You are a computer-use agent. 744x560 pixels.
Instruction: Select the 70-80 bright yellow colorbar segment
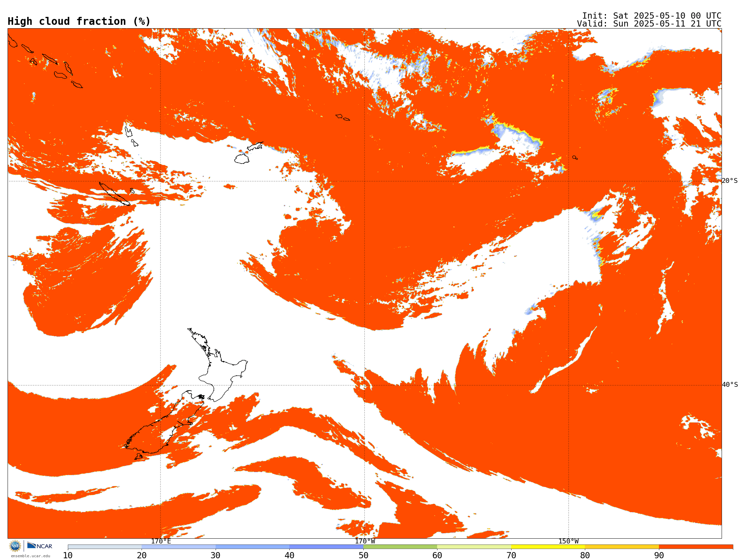click(x=548, y=547)
